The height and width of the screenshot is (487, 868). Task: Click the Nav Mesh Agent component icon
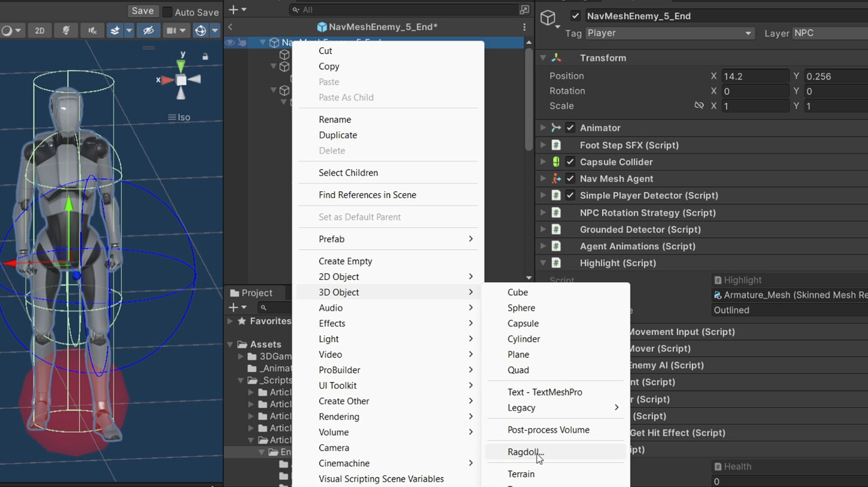[x=556, y=179]
